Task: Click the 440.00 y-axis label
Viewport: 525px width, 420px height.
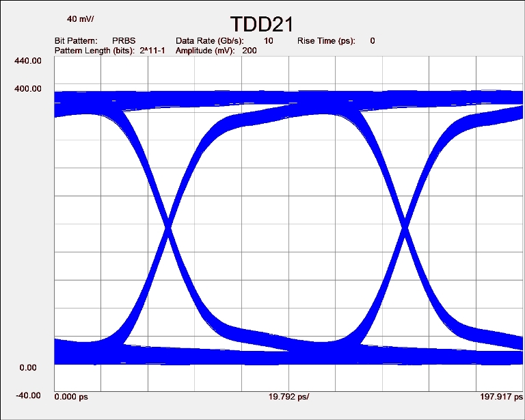Action: [28, 61]
